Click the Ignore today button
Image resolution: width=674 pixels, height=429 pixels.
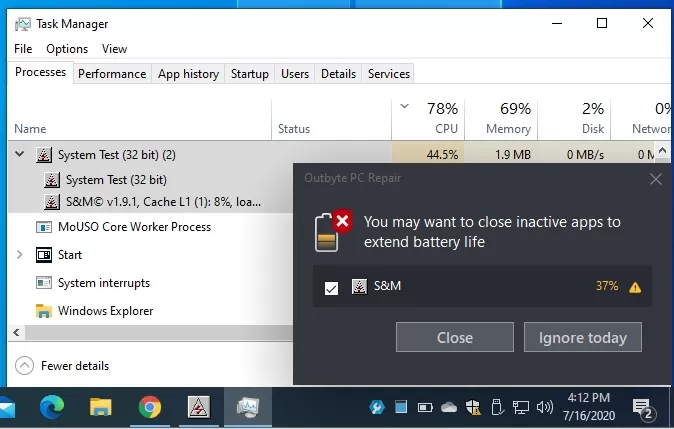(x=583, y=337)
